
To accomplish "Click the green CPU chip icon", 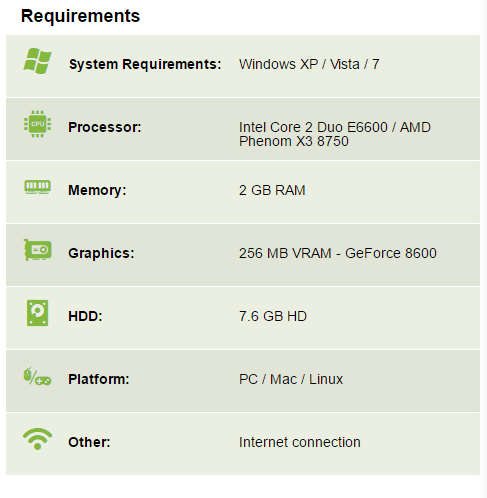I will [37, 124].
